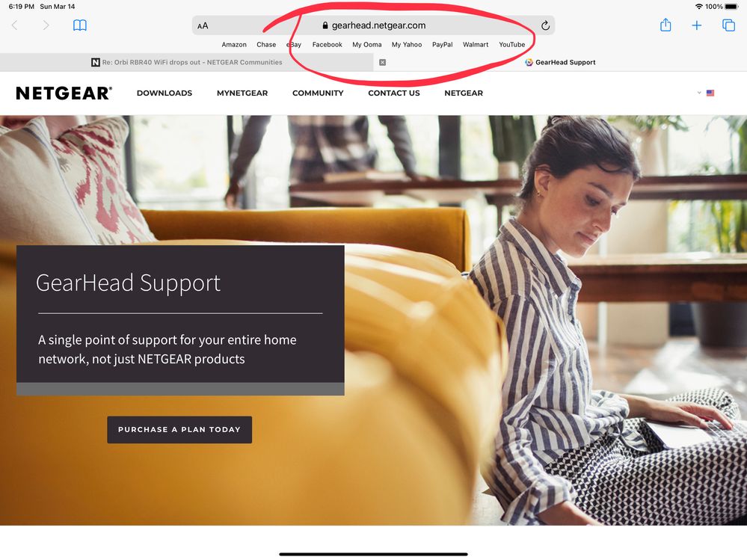Tap the gearhead.netgear.com address field

374,25
